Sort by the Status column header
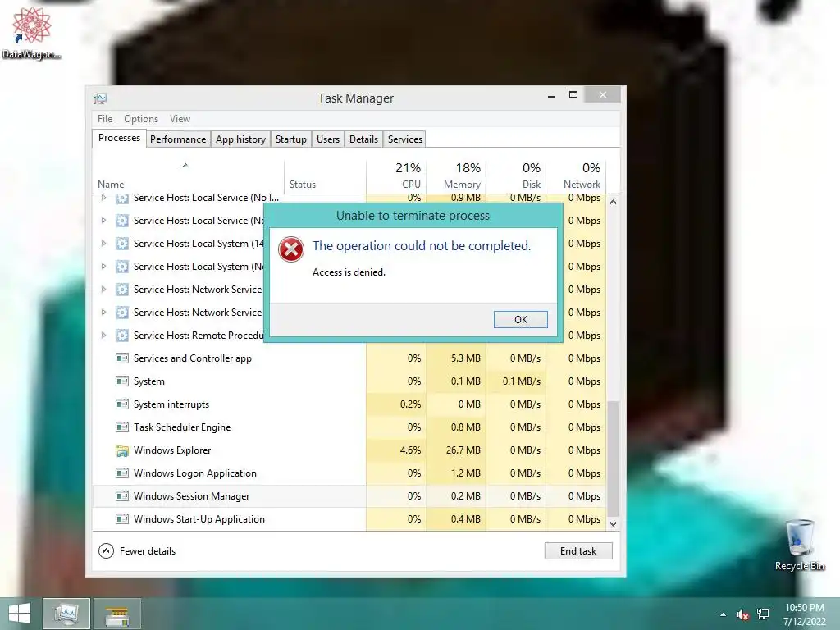 coord(325,176)
